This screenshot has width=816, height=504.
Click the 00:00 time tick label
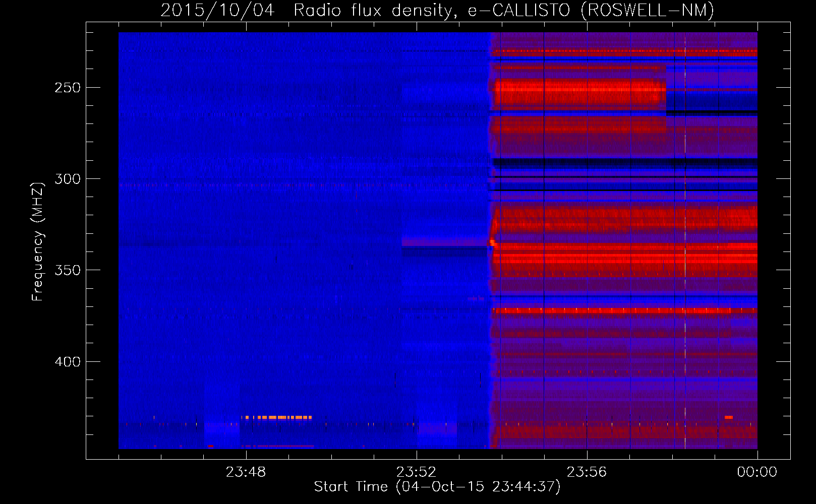point(757,472)
